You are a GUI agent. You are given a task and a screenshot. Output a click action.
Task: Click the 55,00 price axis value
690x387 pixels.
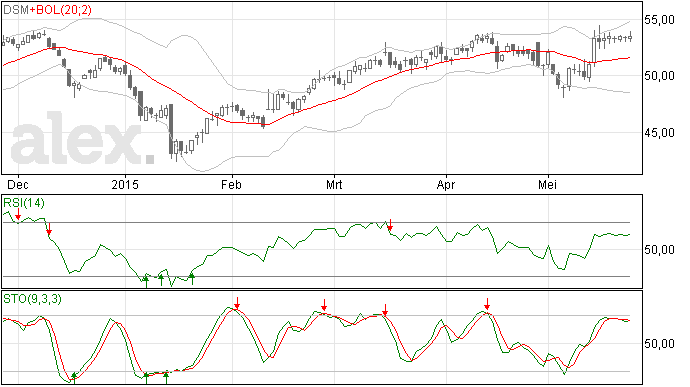coord(659,20)
